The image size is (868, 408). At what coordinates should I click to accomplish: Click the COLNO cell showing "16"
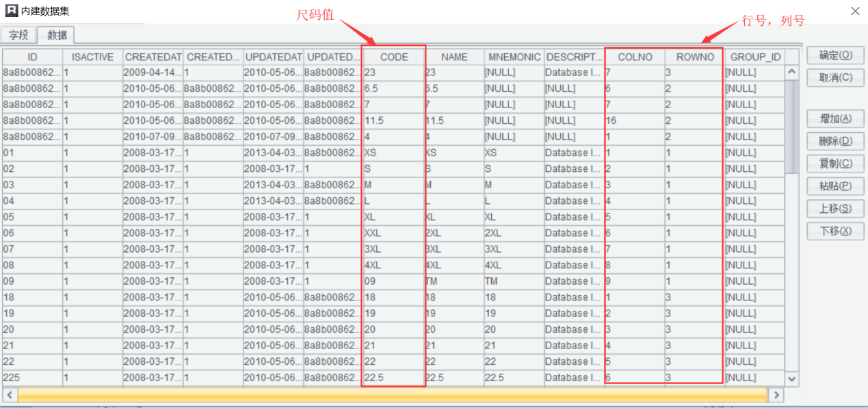635,120
